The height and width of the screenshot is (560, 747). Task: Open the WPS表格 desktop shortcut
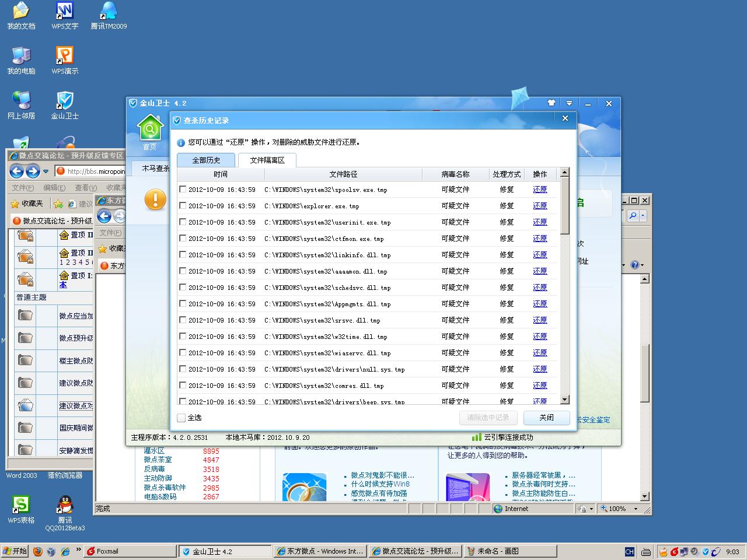pyautogui.click(x=21, y=509)
